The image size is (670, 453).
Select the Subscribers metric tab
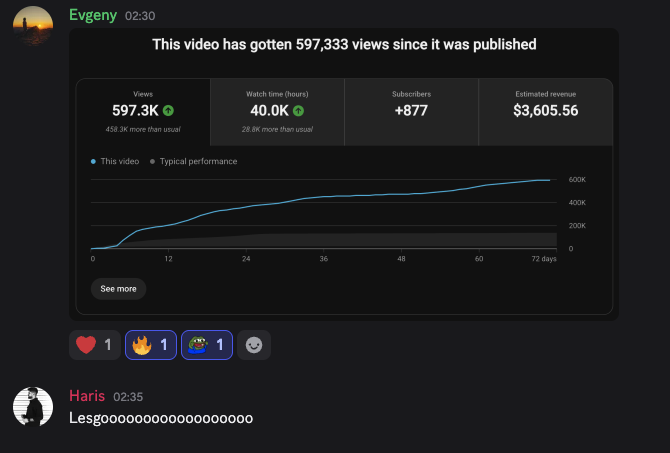411,112
